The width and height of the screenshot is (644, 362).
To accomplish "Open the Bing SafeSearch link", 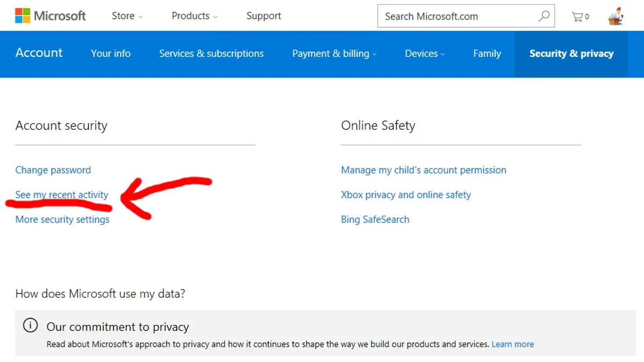I will point(375,219).
